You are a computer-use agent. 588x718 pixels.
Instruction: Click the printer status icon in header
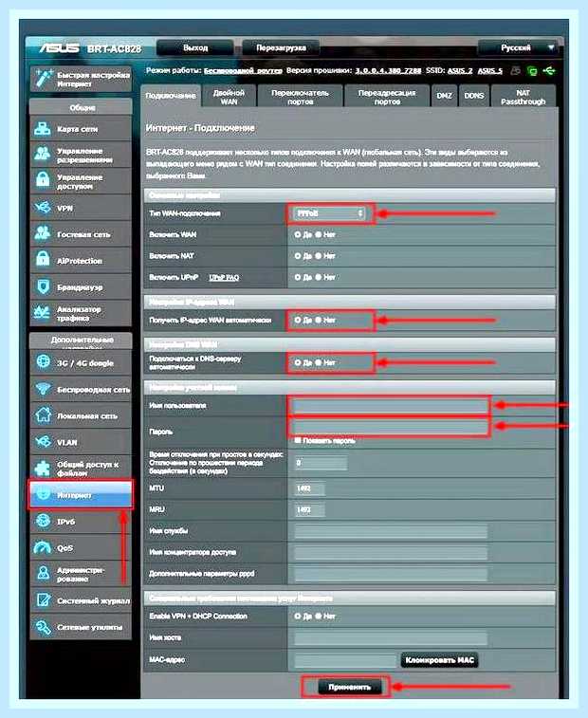point(516,70)
